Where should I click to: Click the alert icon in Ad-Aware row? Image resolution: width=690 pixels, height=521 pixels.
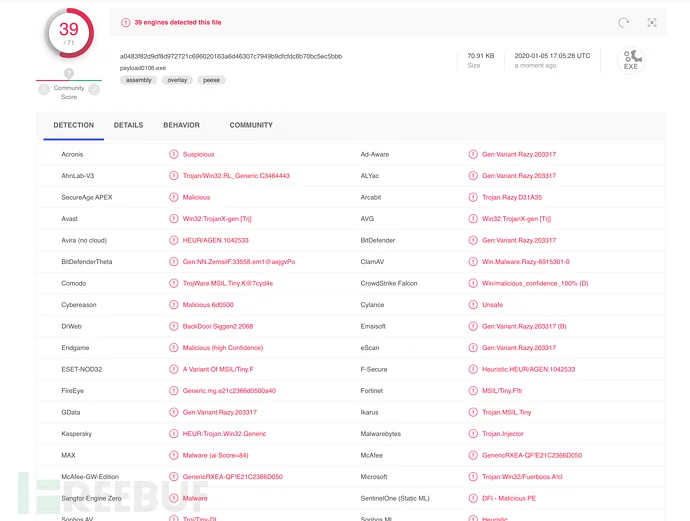[473, 154]
